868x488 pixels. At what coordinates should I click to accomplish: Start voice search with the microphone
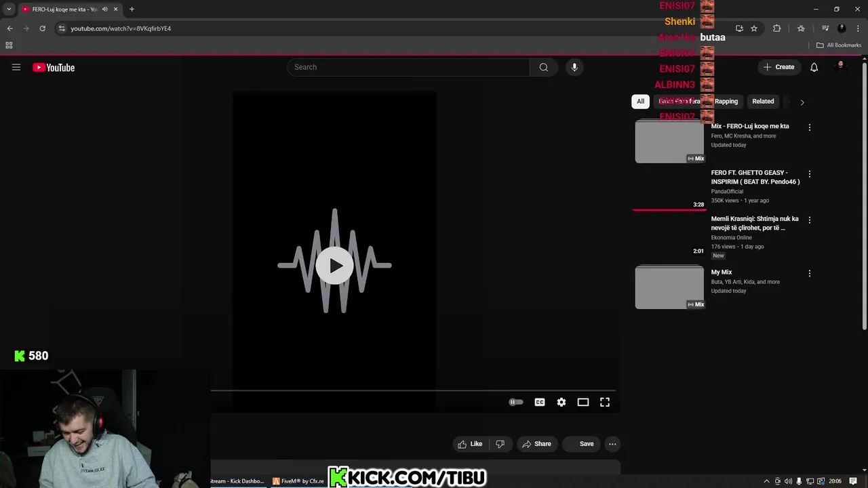tap(574, 67)
